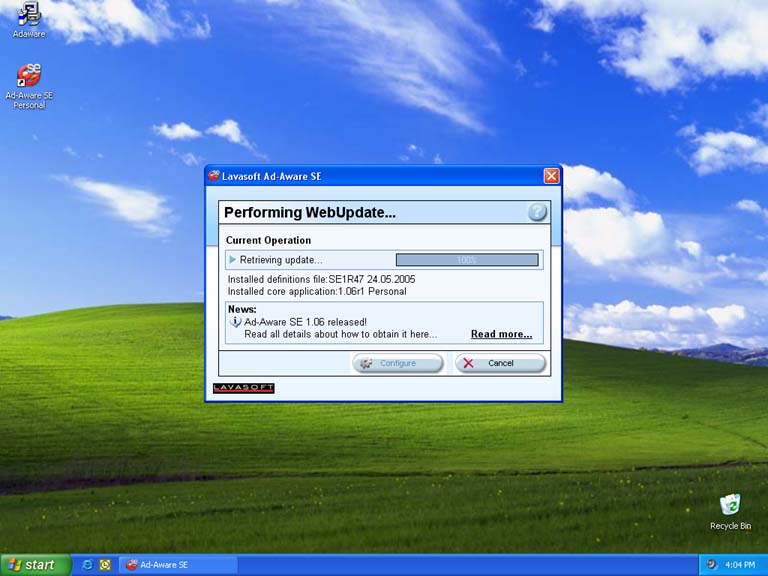
Task: Follow the Read more link
Action: pyautogui.click(x=501, y=334)
